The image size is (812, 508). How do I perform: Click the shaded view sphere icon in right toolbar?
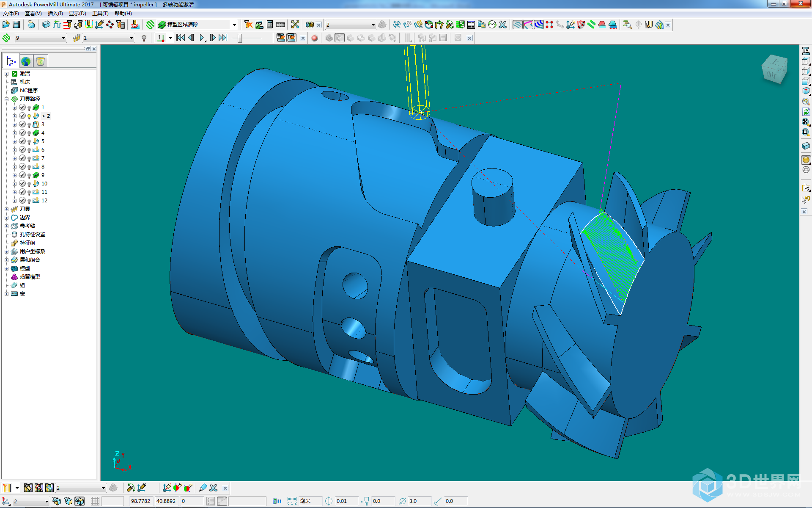(x=806, y=160)
